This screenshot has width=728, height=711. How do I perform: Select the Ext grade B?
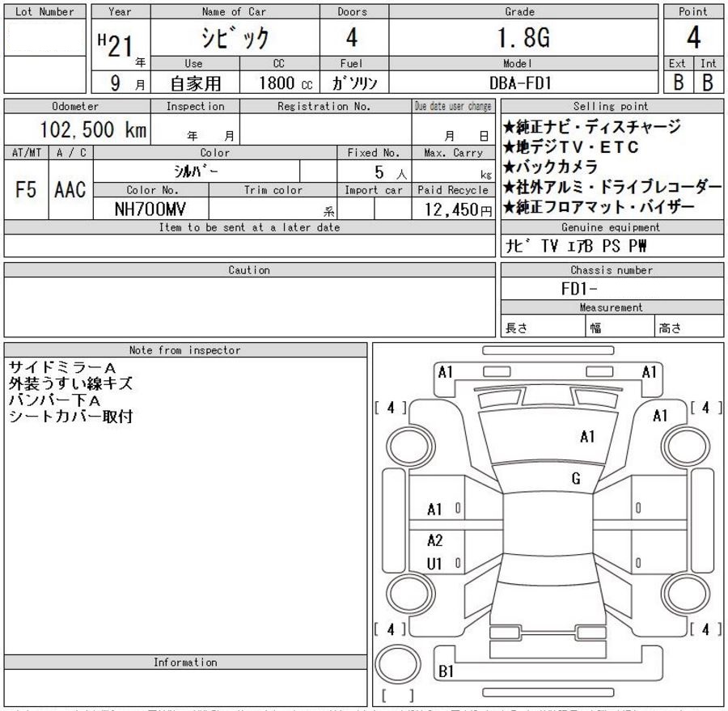[x=679, y=83]
